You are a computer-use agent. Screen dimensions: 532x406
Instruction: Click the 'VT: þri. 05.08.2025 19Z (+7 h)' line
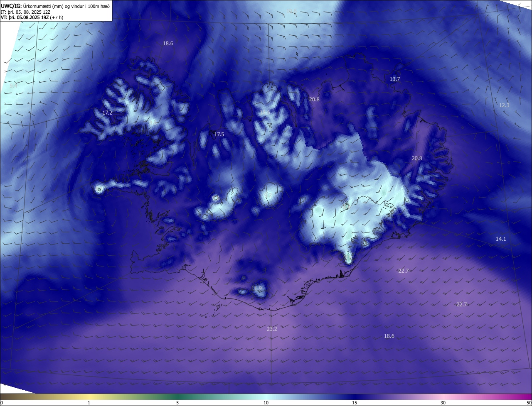pyautogui.click(x=32, y=17)
